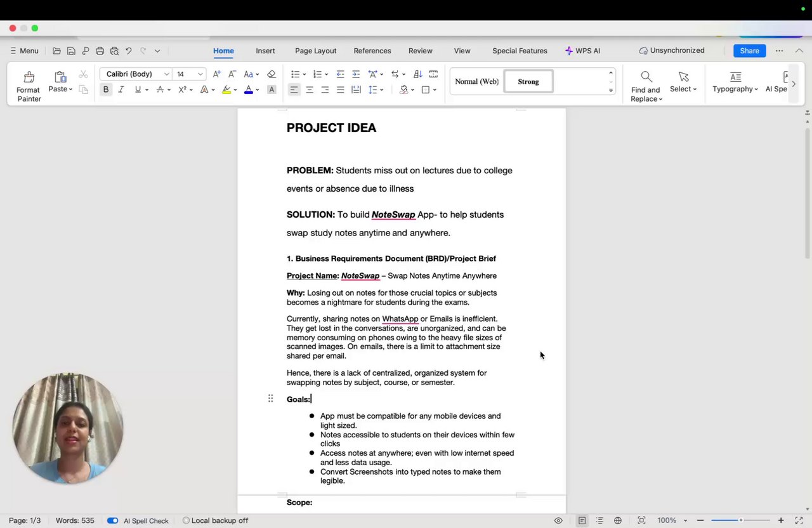Click the Share button
812x528 pixels.
tap(749, 51)
